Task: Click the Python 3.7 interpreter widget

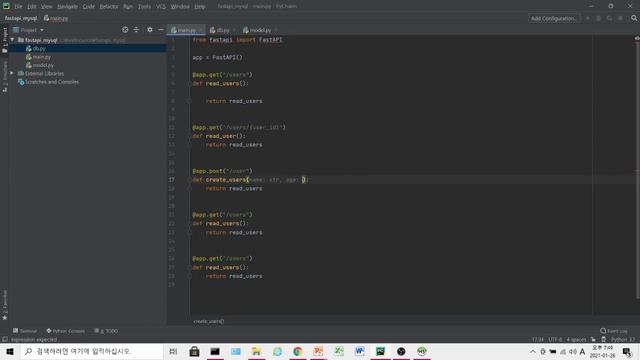Action: pos(623,340)
